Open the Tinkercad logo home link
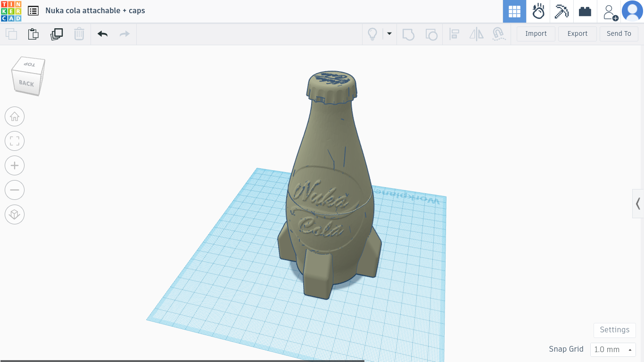This screenshot has height=362, width=644. (11, 11)
